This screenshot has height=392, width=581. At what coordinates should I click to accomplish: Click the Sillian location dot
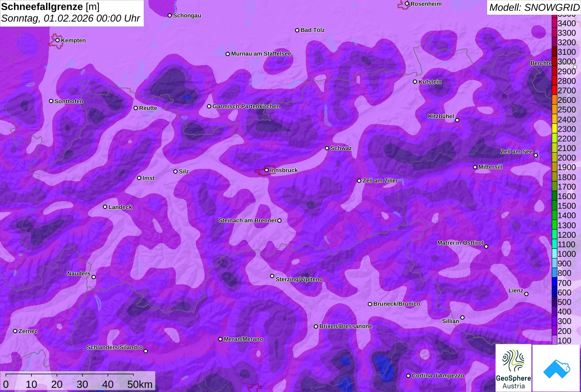pos(462,318)
